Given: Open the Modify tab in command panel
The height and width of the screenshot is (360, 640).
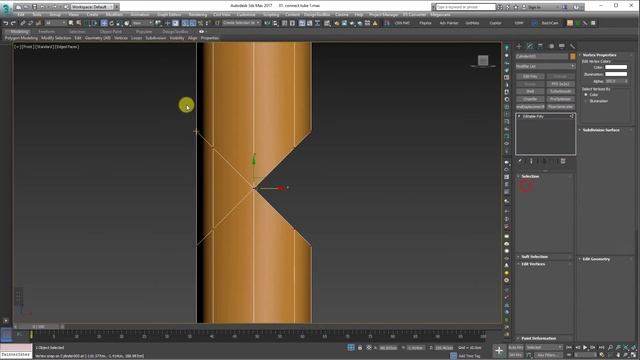Looking at the screenshot, I should point(530,46).
